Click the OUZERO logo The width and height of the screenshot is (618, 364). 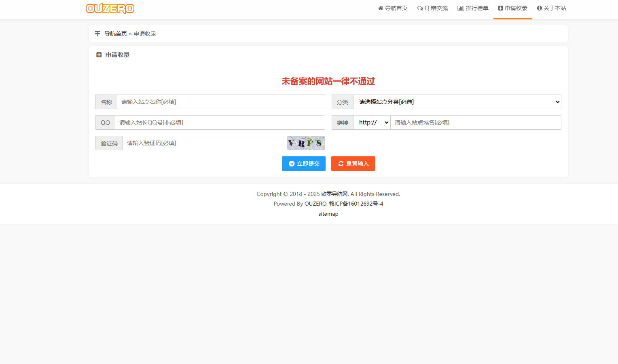[x=110, y=8]
